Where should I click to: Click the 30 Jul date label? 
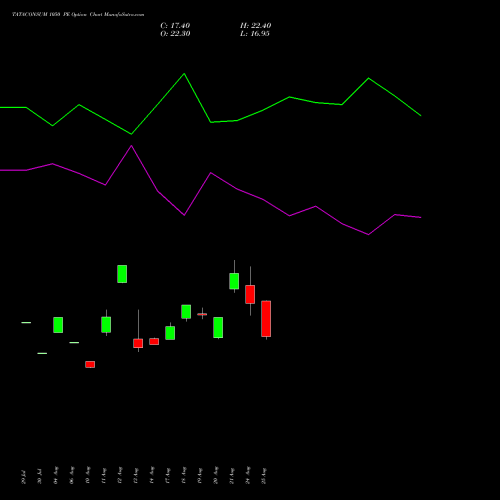tap(39, 477)
